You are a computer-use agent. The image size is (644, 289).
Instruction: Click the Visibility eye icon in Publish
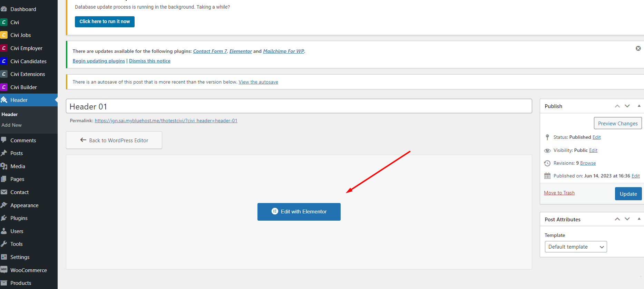(x=547, y=151)
